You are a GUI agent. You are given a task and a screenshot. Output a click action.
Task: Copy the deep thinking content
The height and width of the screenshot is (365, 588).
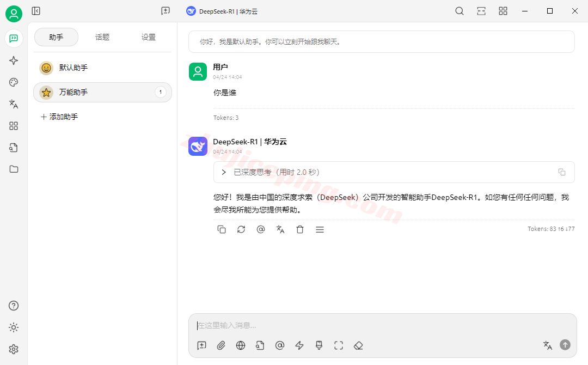pos(561,172)
